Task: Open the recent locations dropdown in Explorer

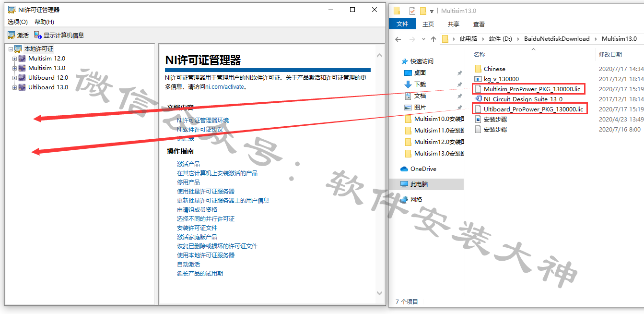Action: 423,39
